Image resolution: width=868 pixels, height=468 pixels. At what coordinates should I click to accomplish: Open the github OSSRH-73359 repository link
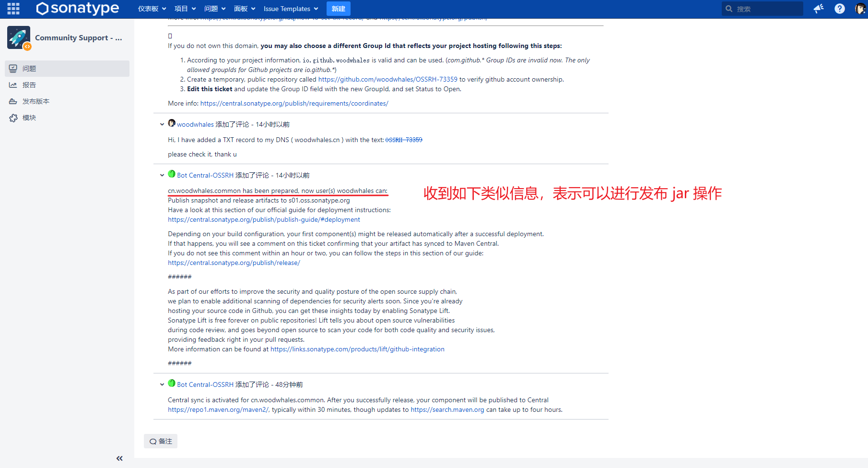(388, 79)
